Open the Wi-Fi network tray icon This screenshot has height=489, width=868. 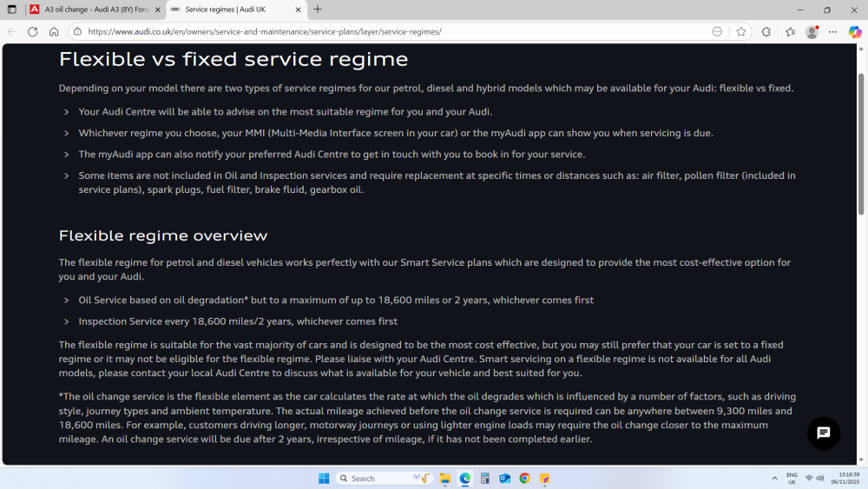coord(809,479)
